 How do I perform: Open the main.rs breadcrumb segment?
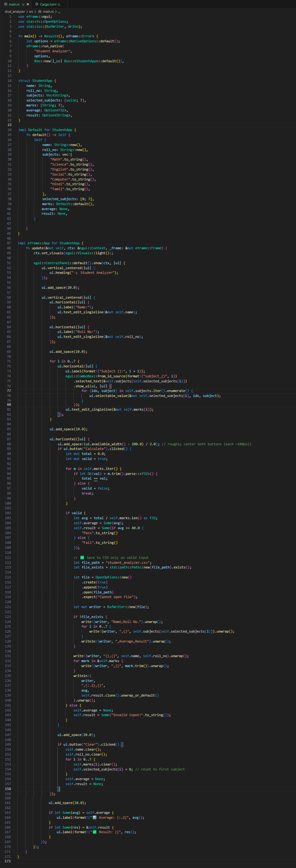(48, 12)
